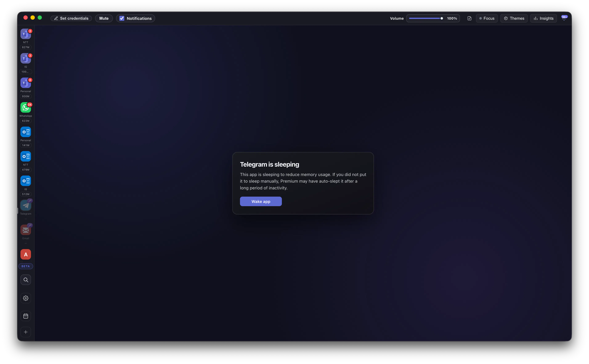Open the WhatsApp app icon
The image size is (589, 364).
(x=26, y=108)
